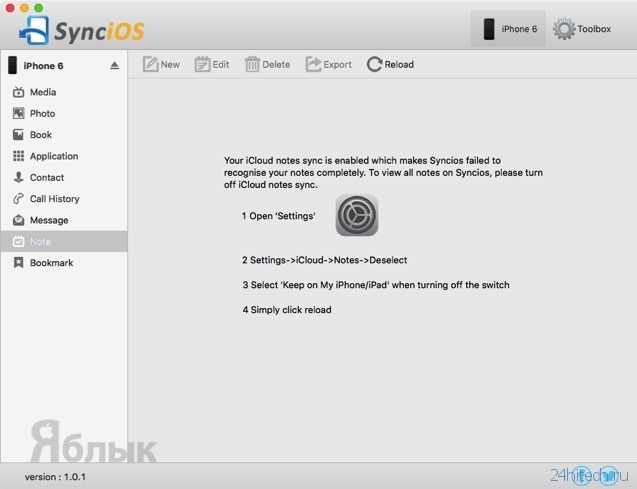Click the Reload circular arrow icon
The image size is (637, 489).
pos(375,64)
